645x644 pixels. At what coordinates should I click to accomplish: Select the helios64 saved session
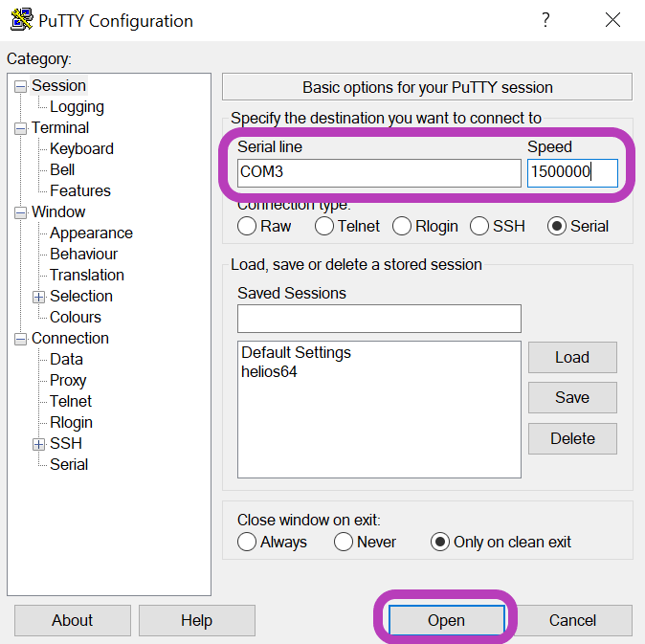(269, 372)
